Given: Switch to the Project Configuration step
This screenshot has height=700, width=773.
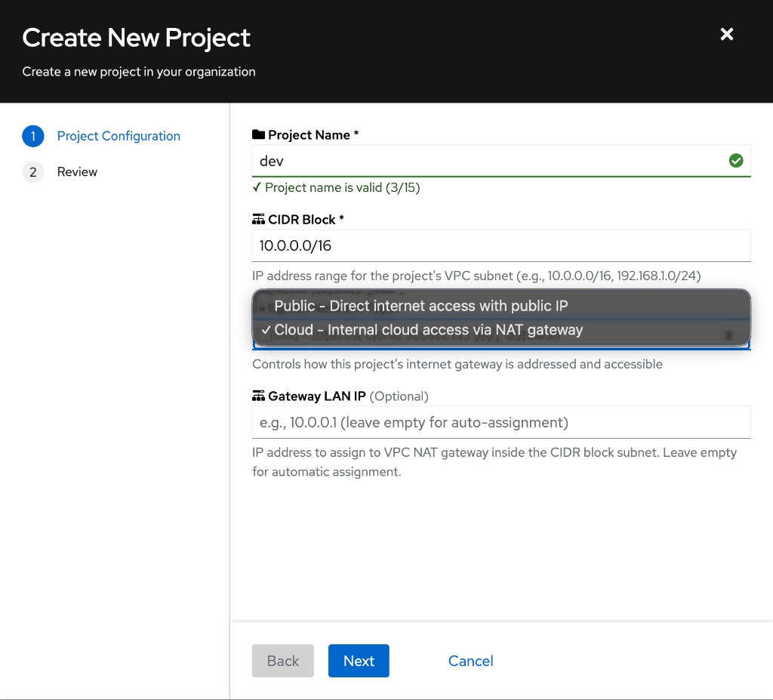Looking at the screenshot, I should pos(119,136).
